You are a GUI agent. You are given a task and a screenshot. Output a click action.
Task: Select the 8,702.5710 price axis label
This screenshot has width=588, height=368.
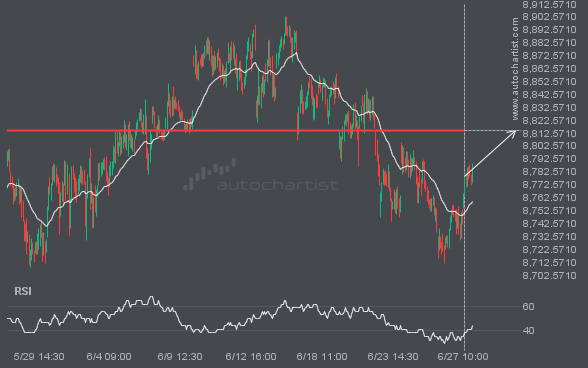coord(549,276)
